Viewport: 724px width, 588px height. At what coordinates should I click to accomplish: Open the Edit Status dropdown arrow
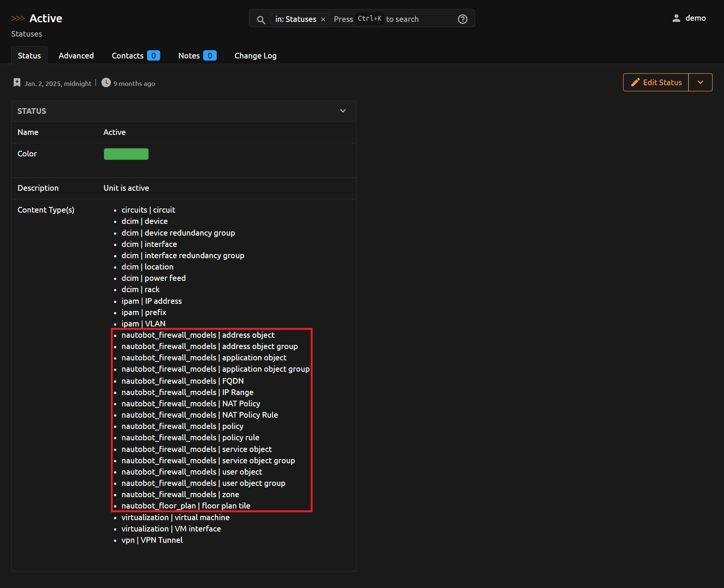700,82
